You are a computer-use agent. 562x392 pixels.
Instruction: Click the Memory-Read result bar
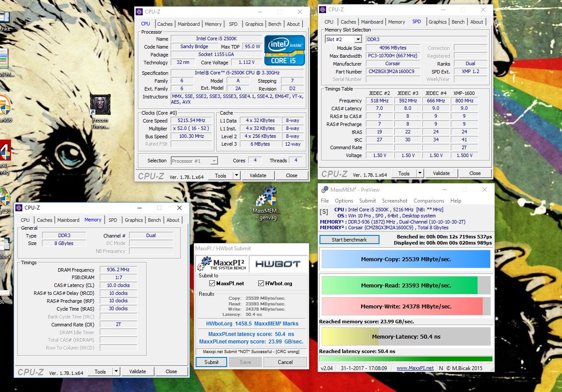point(406,285)
